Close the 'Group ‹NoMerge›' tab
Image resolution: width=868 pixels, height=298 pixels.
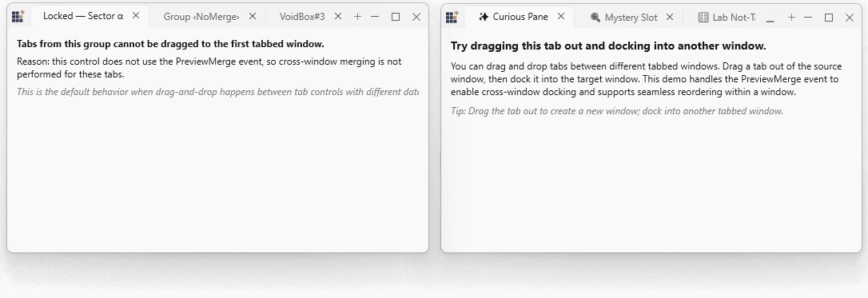pyautogui.click(x=253, y=17)
